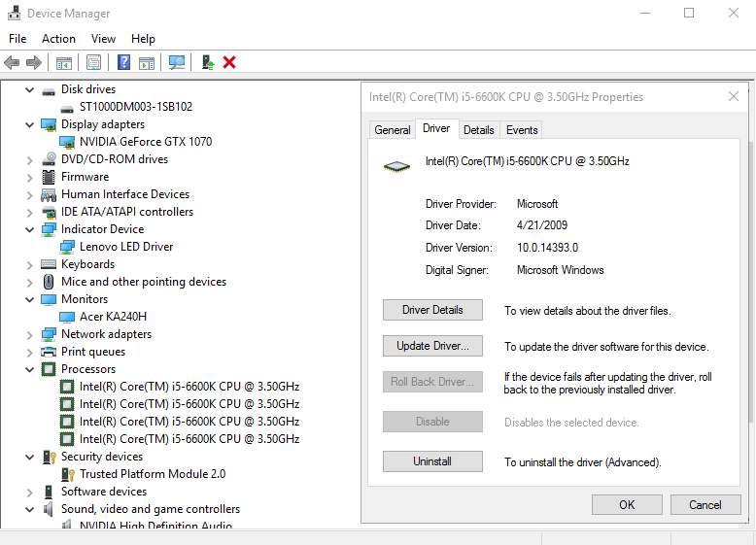Viewport: 756px width, 545px height.
Task: Click the Forward arrow toolbar icon
Action: coord(34,62)
